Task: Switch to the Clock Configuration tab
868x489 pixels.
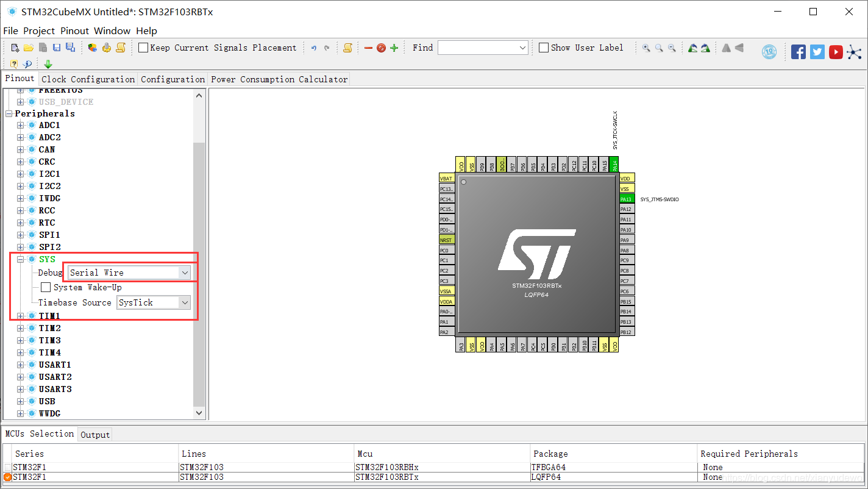Action: (x=88, y=79)
